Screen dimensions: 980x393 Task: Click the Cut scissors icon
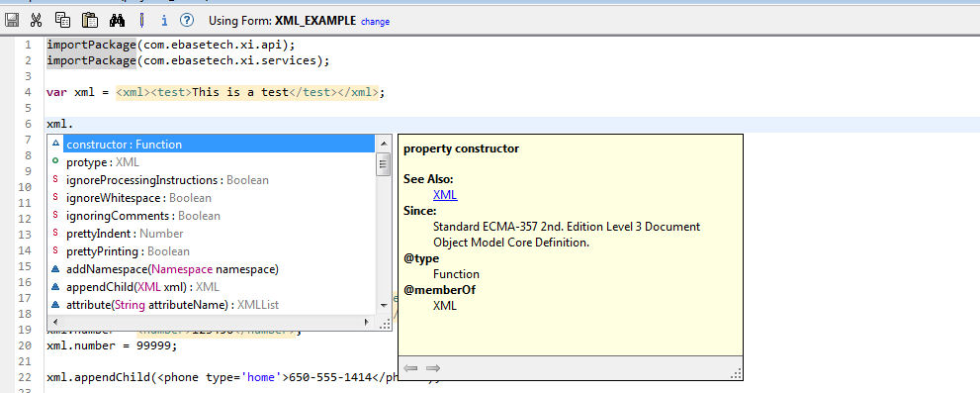click(37, 20)
